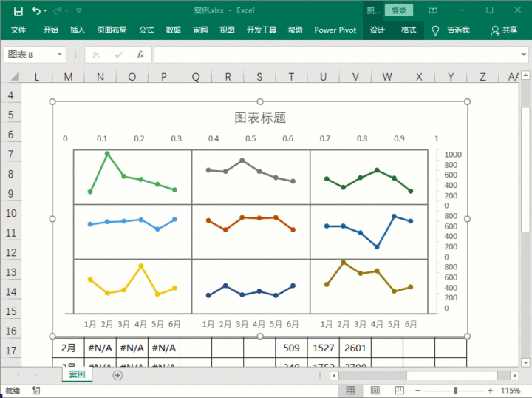Expand the formula bar chevron
This screenshot has width=532, height=398.
[x=524, y=54]
